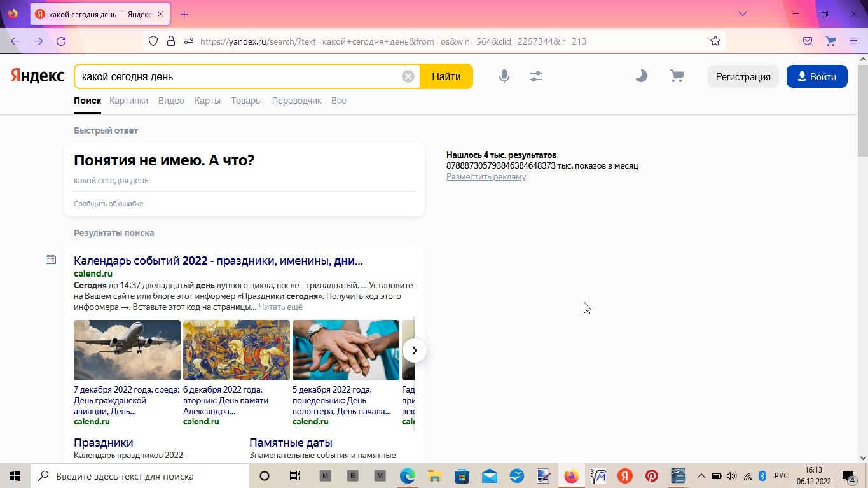Open the painting thumbnail for 6 декабря
Viewport: 868px width, 488px height.
[x=237, y=350]
